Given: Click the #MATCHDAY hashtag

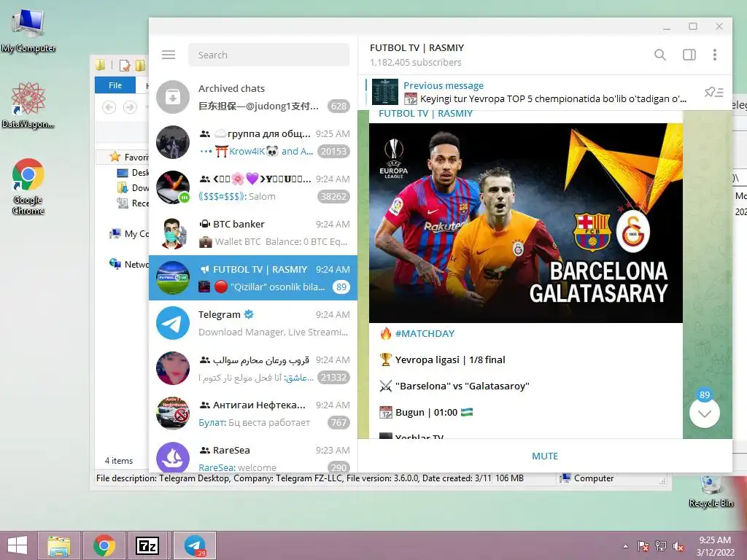Looking at the screenshot, I should pos(425,334).
